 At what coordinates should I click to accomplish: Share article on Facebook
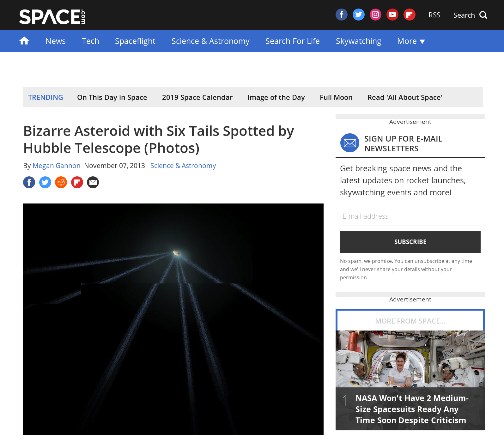[x=29, y=182]
